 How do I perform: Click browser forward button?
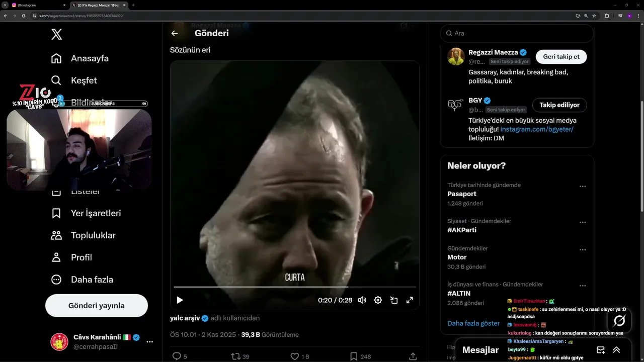tap(14, 16)
